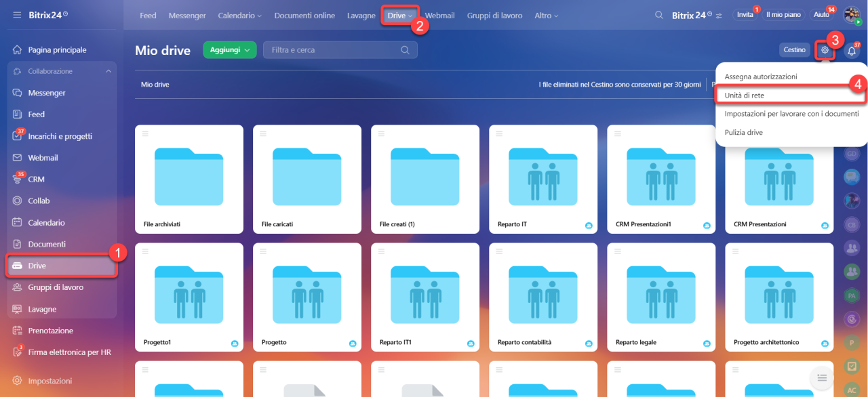Image resolution: width=868 pixels, height=397 pixels.
Task: Open the AC contact avatar in right rail
Action: tap(852, 390)
